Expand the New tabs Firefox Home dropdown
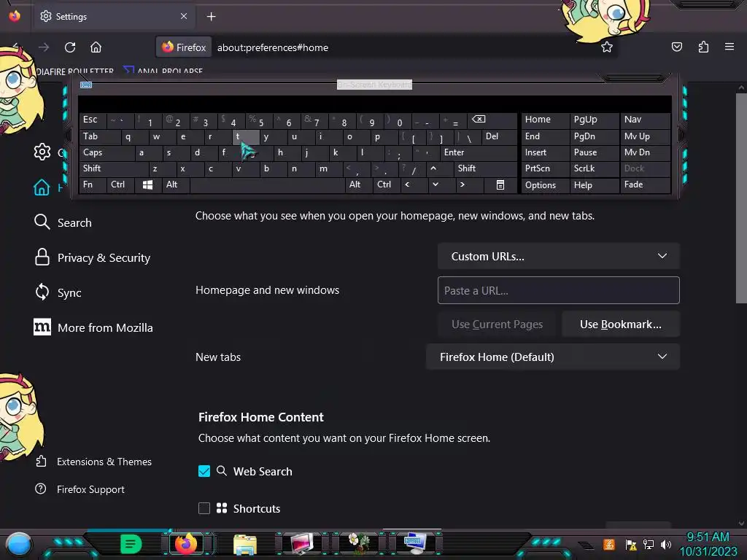This screenshot has height=560, width=747. pyautogui.click(x=553, y=357)
